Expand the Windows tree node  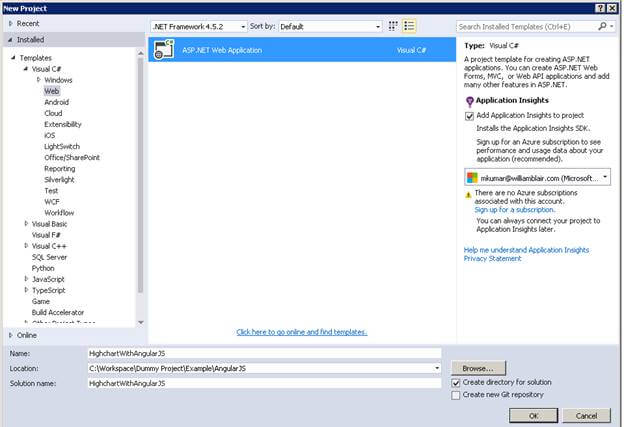tap(39, 80)
